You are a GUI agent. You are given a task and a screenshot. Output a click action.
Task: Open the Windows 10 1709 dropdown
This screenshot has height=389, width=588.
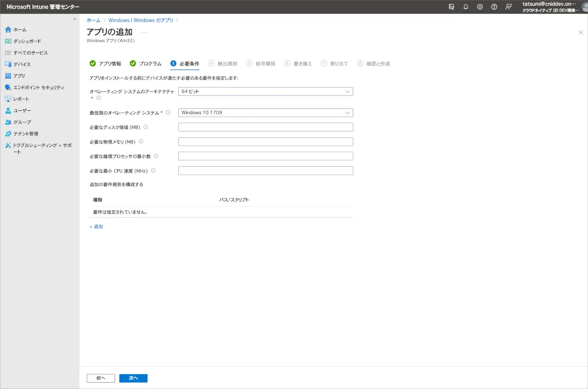pyautogui.click(x=265, y=112)
